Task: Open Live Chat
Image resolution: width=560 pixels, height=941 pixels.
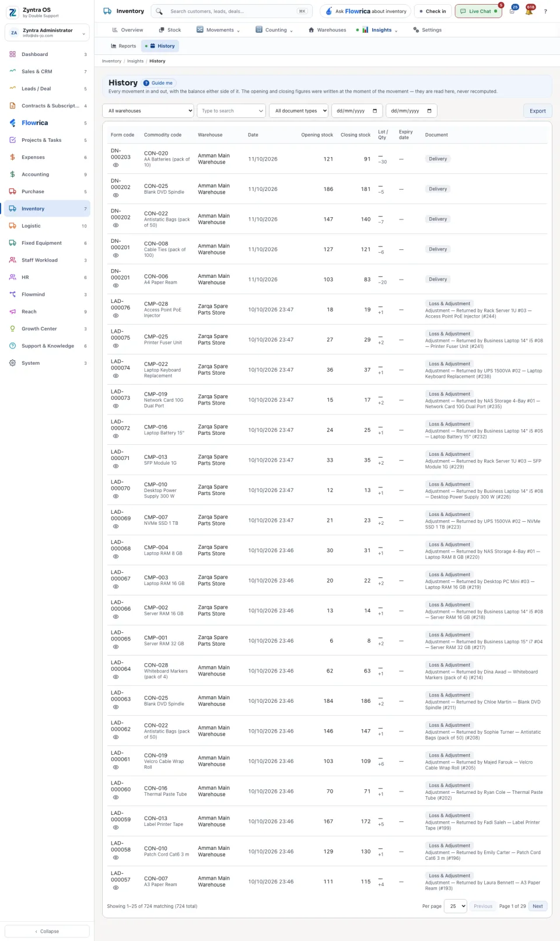Action: point(478,11)
